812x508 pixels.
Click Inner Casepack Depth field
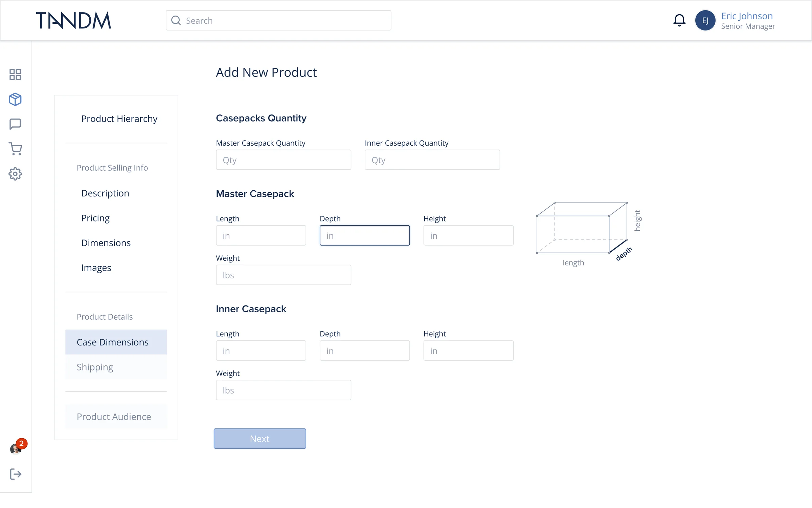[x=365, y=351]
